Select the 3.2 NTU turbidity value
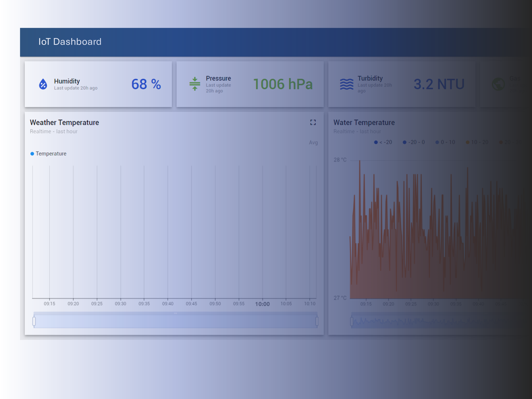Screen dimensions: 532x399 point(439,84)
